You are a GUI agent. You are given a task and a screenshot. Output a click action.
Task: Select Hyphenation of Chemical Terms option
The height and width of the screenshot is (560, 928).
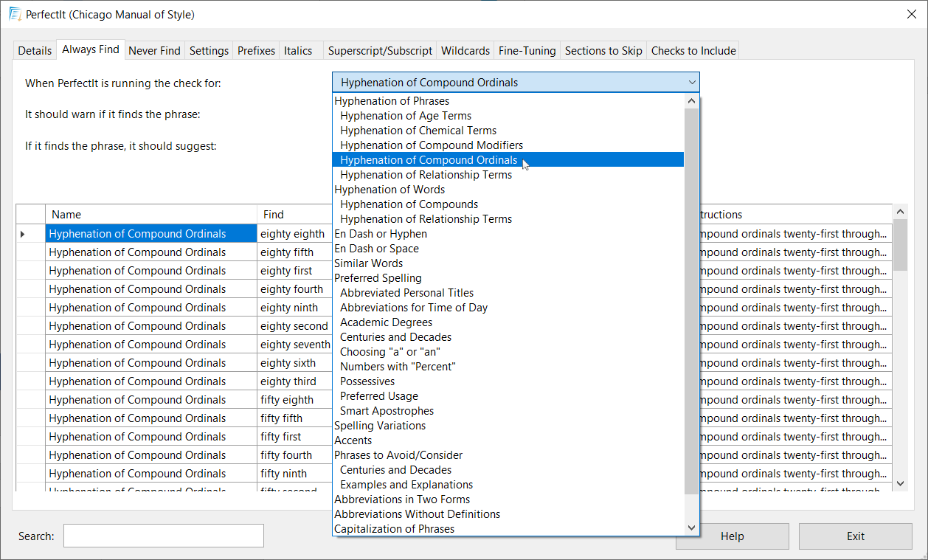(x=418, y=131)
